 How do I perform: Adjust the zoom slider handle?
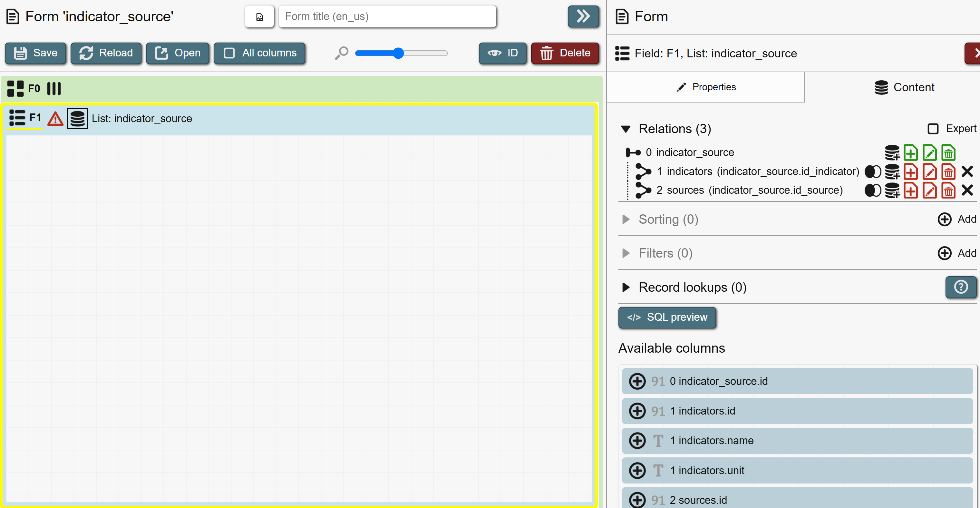click(x=398, y=53)
